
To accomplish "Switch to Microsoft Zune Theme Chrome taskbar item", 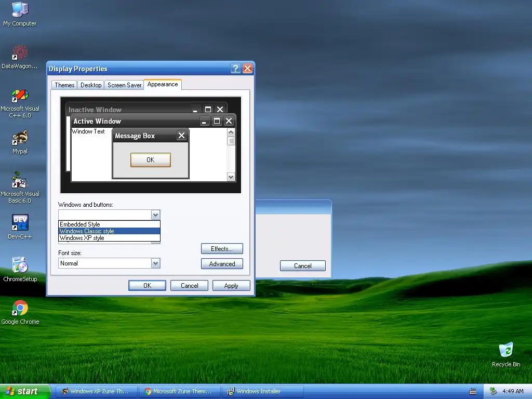I will 179,391.
